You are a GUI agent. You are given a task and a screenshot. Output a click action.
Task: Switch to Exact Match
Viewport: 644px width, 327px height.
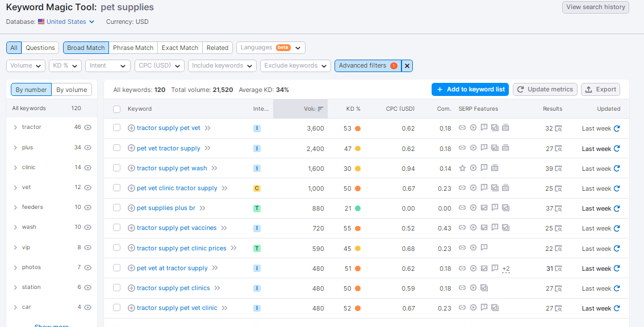coord(180,48)
